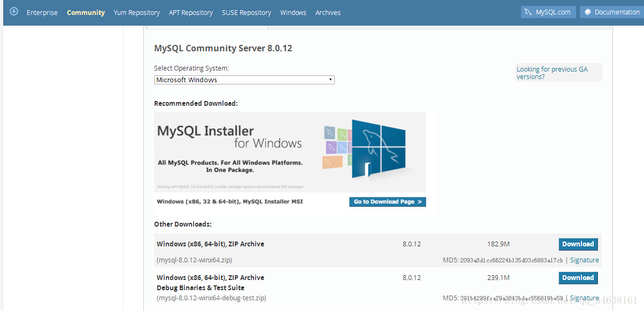The width and height of the screenshot is (644, 311).
Task: Expand the Select Operating System dropdown
Action: point(244,80)
